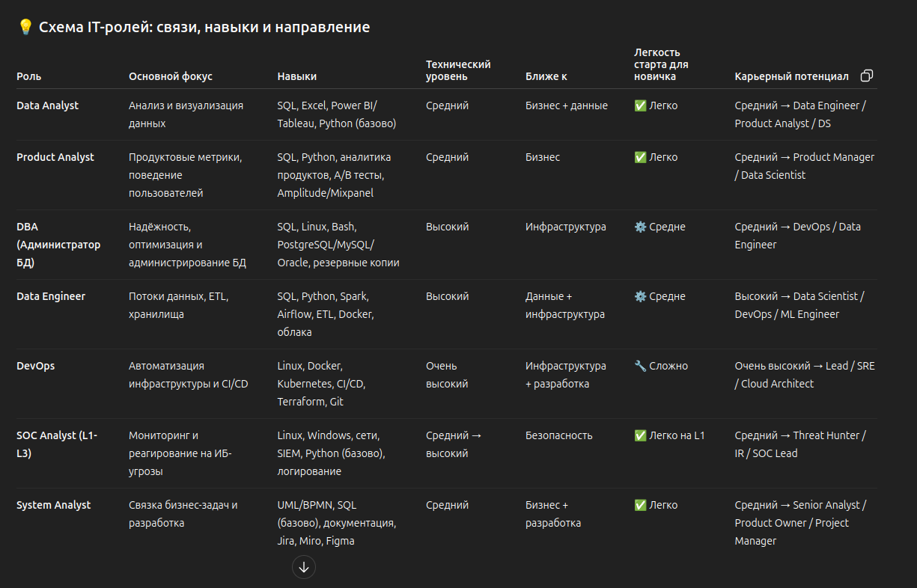Click the light bulb emoji in the heading
The image size is (917, 588).
25,28
